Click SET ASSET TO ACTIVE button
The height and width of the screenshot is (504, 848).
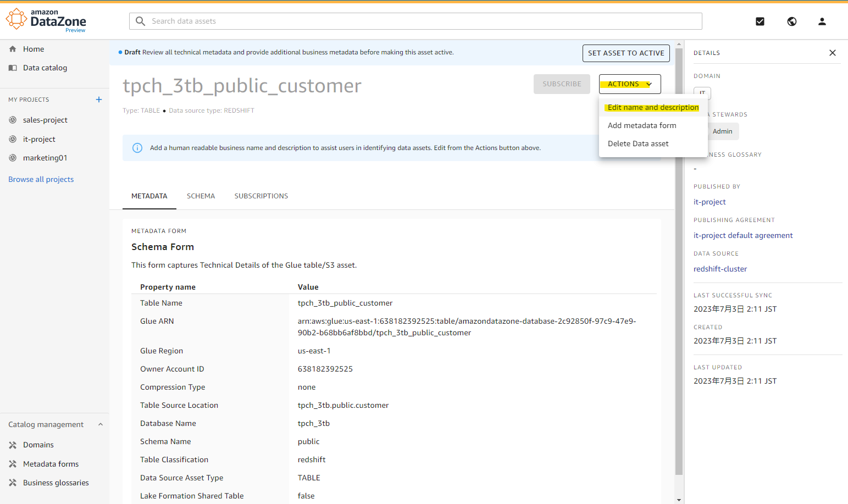626,53
